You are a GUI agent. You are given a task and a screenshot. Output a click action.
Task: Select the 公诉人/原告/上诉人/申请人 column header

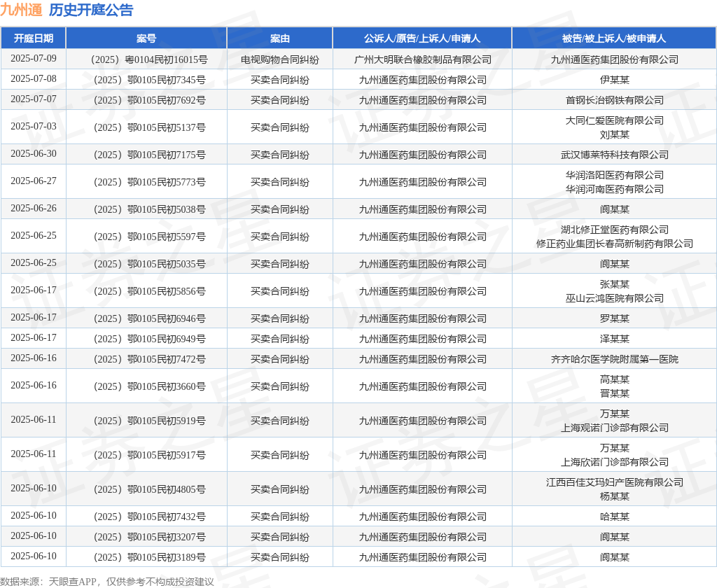point(422,38)
